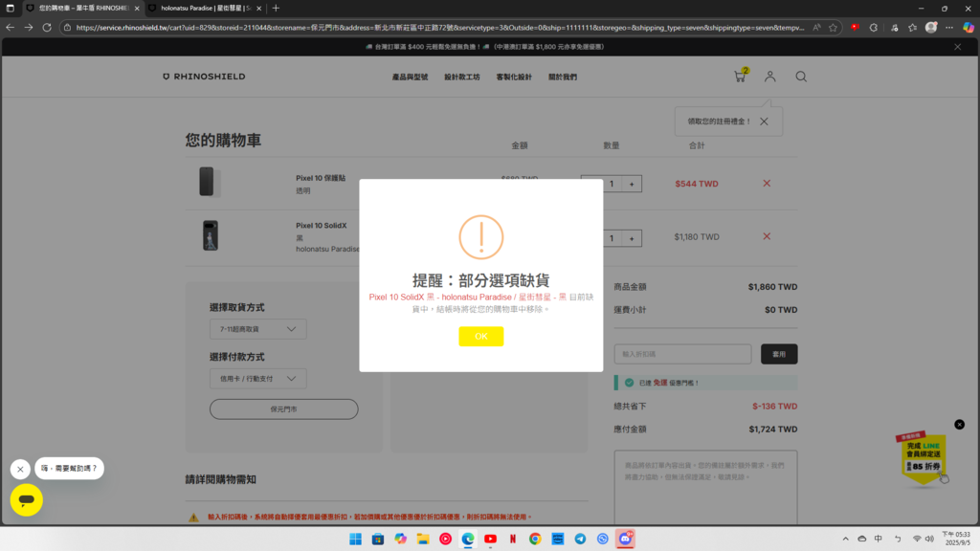Image resolution: width=980 pixels, height=551 pixels.
Task: Remove Pixel 10 SolidX from cart
Action: point(767,236)
